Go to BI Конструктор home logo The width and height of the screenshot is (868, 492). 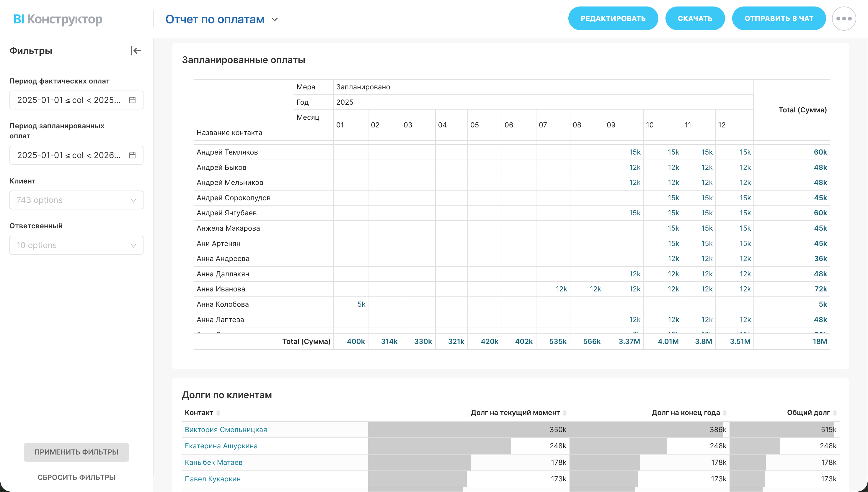[58, 19]
